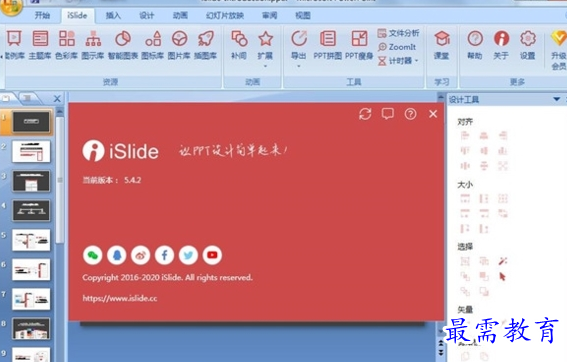Click the Facebook social icon

coord(164,255)
